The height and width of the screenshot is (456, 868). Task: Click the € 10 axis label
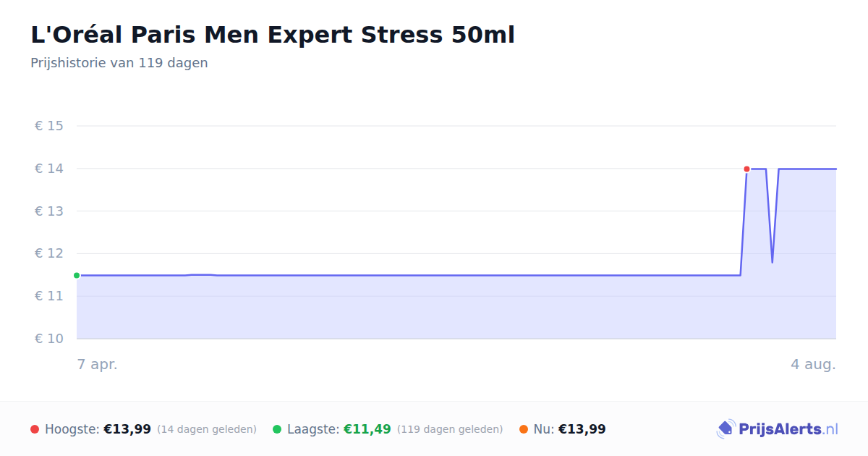[x=49, y=339]
